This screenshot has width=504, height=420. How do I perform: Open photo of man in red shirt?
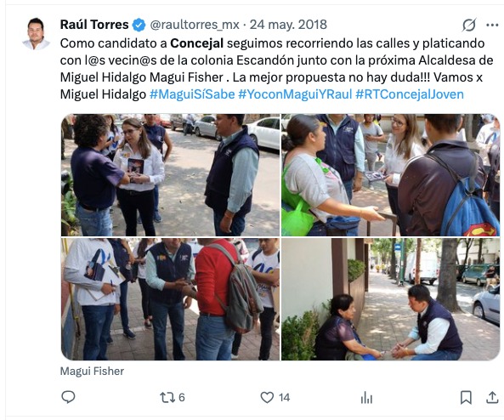click(x=170, y=299)
